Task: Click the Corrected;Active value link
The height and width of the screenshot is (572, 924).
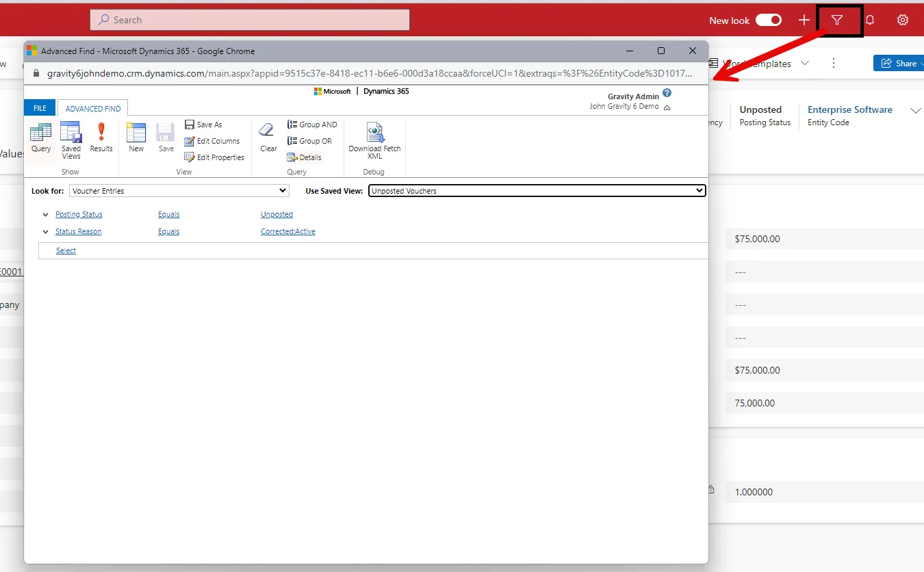Action: point(288,231)
